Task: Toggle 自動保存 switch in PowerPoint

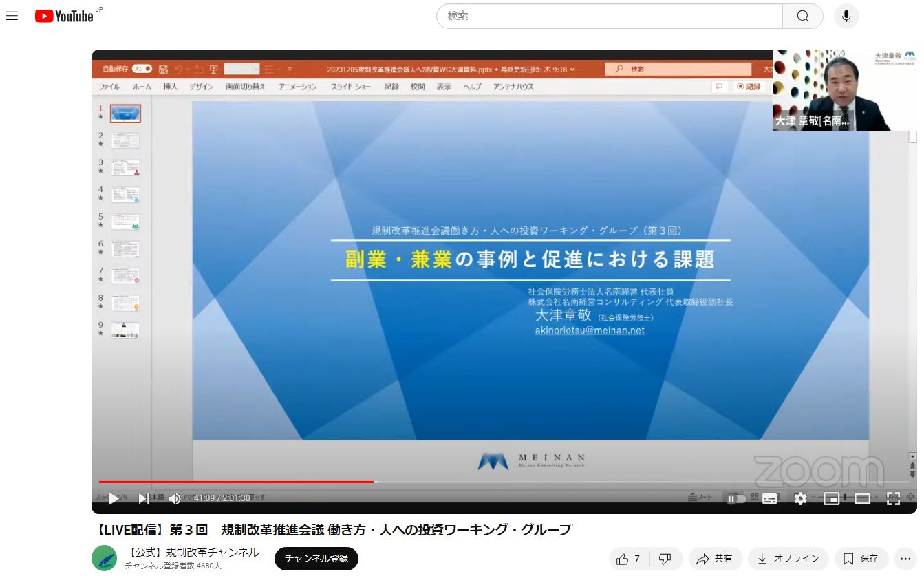Action: (142, 69)
